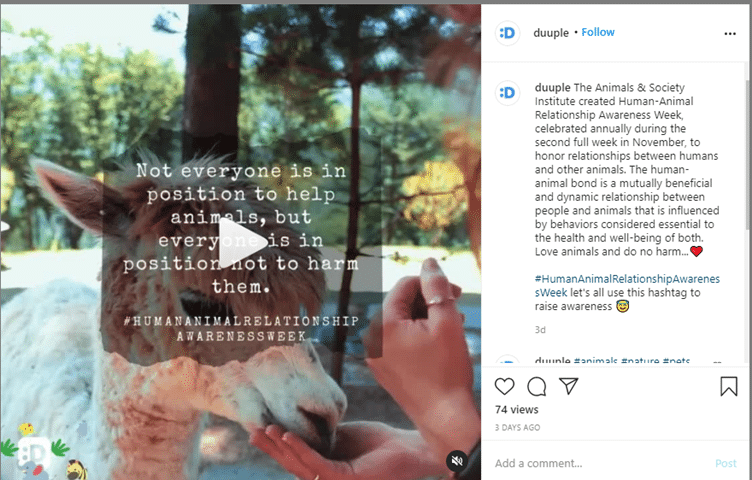Viewport: 752px width, 480px height.
Task: Share post via the paper plane icon
Action: [568, 386]
